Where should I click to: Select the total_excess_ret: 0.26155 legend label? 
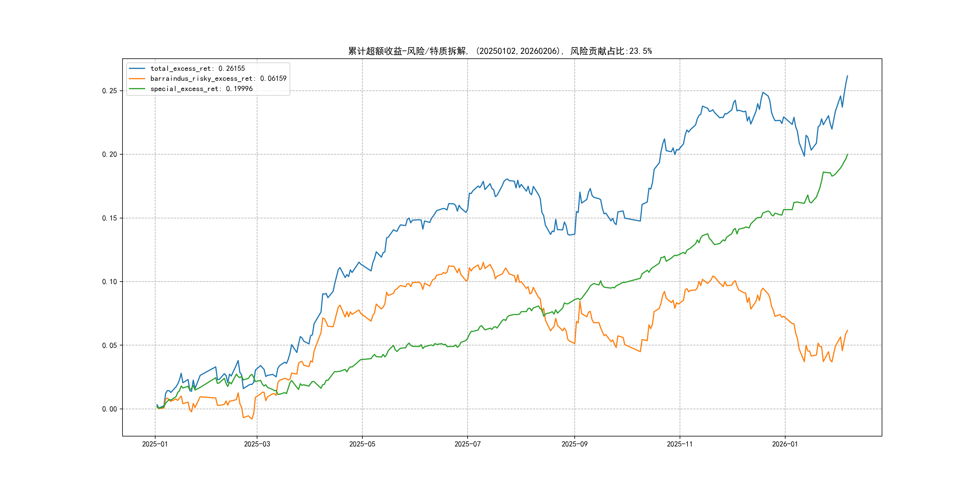198,68
